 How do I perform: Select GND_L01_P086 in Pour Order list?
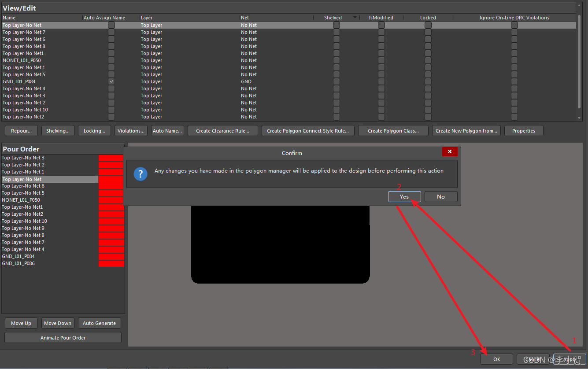[50, 263]
